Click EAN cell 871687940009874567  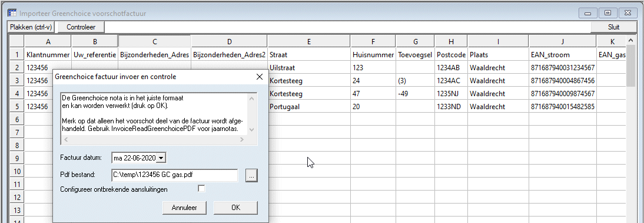click(563, 94)
